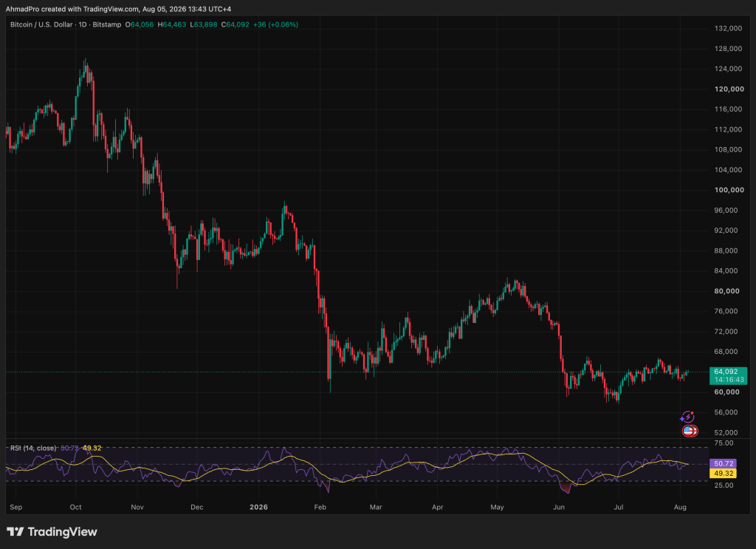Click the Feb label on time axis

click(320, 507)
